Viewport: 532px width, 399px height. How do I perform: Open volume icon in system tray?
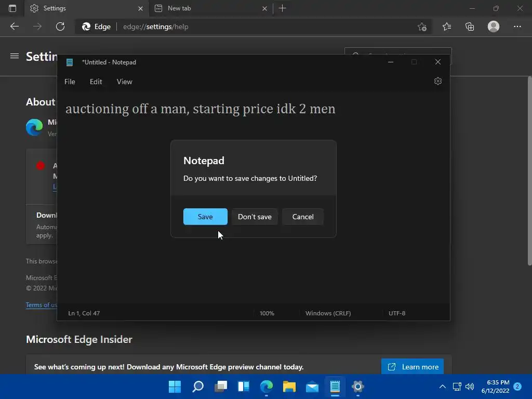click(470, 387)
